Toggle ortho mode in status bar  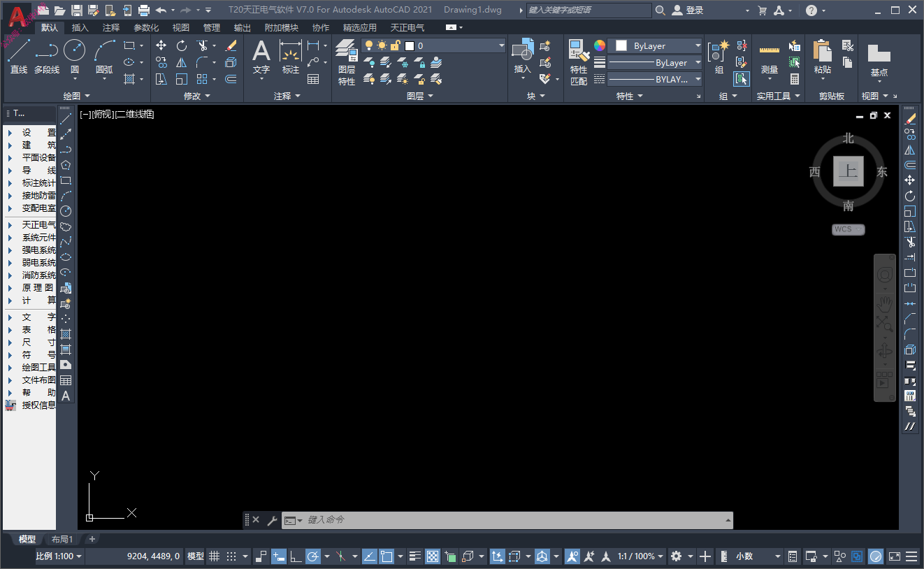click(x=296, y=556)
